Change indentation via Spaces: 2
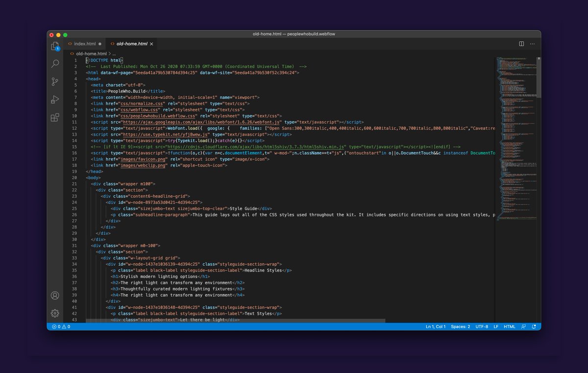 click(461, 326)
